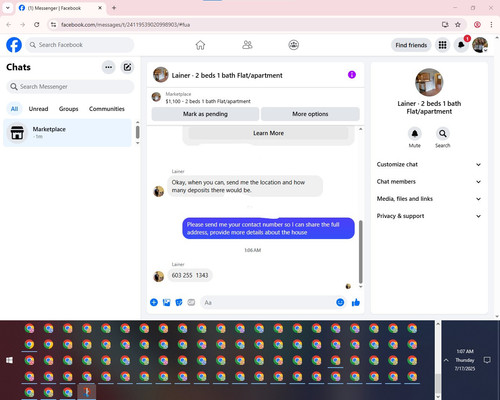Viewport: 500px width, 400px height.
Task: Expand Chat members section
Action: (x=429, y=182)
